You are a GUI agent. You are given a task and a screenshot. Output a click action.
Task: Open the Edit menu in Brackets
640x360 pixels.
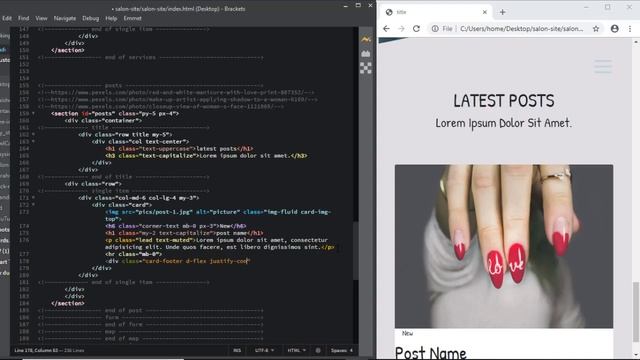[7, 18]
